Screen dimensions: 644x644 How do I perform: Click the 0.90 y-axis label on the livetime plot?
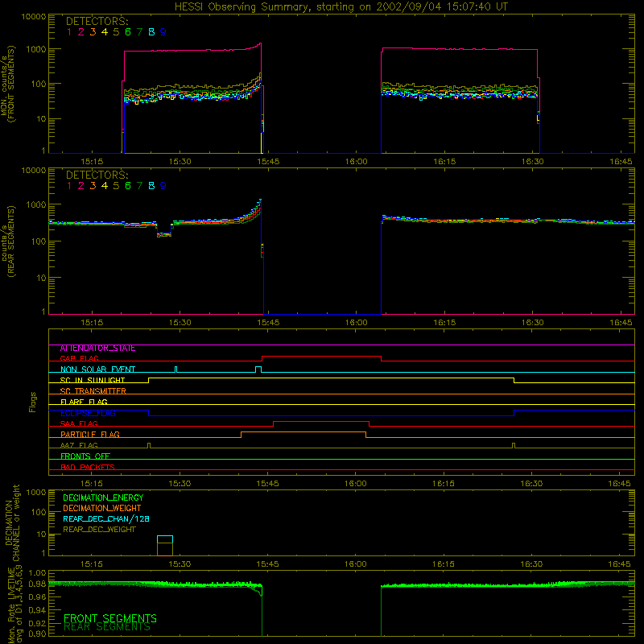click(x=37, y=634)
